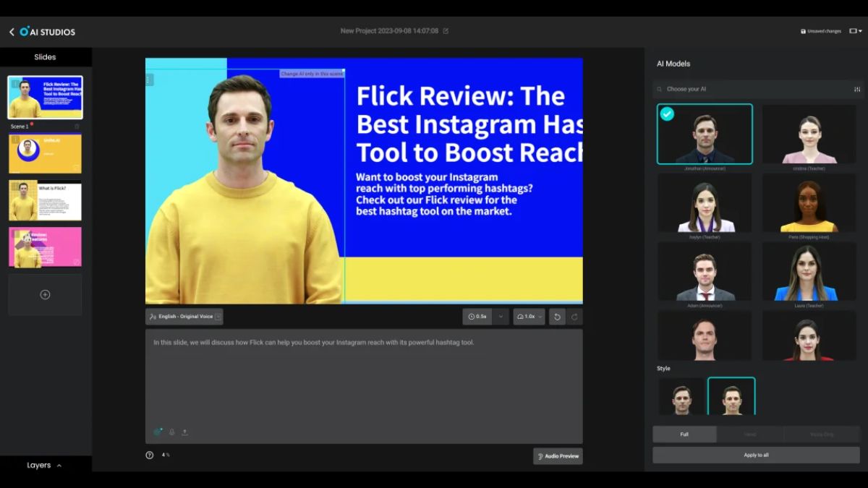Open the 1.0x speed dropdown
The width and height of the screenshot is (868, 488).
coord(529,317)
